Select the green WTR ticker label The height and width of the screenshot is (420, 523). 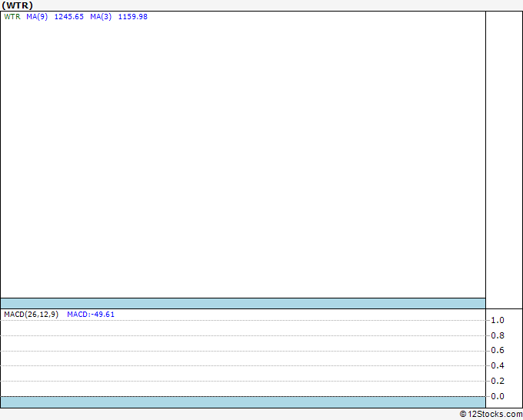[x=12, y=17]
